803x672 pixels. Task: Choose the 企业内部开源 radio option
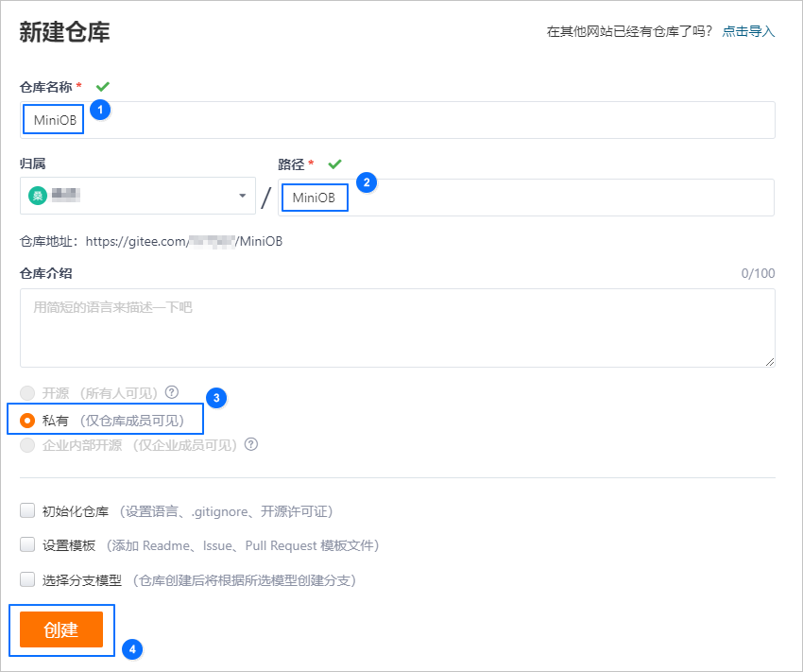click(x=27, y=445)
